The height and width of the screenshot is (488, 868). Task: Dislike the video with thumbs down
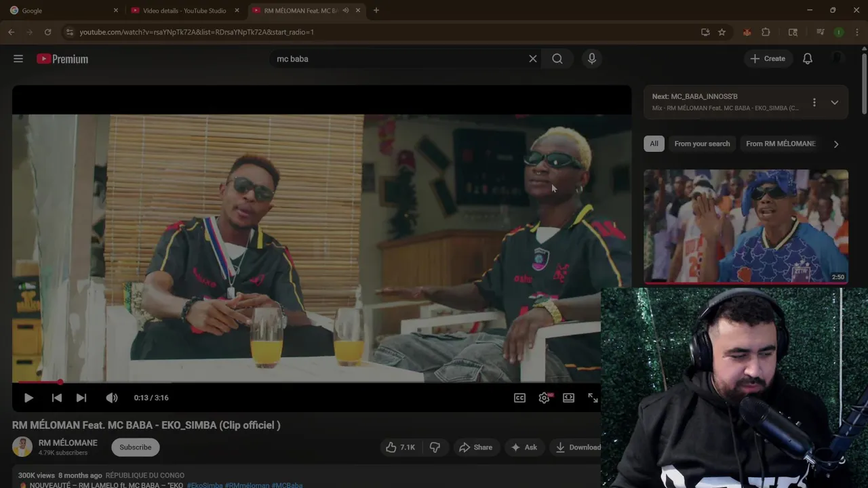point(435,447)
